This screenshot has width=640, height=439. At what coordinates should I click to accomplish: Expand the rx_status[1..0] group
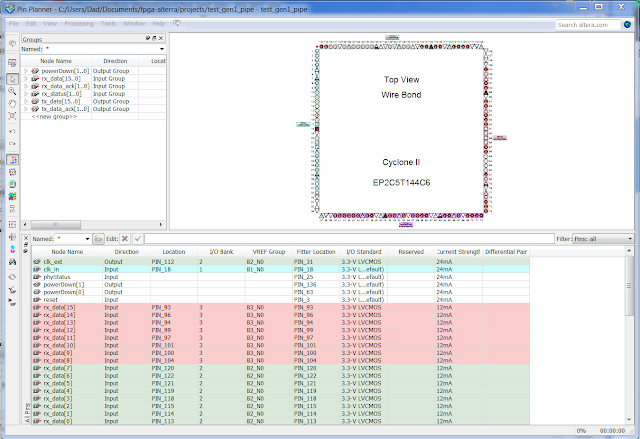click(x=26, y=94)
